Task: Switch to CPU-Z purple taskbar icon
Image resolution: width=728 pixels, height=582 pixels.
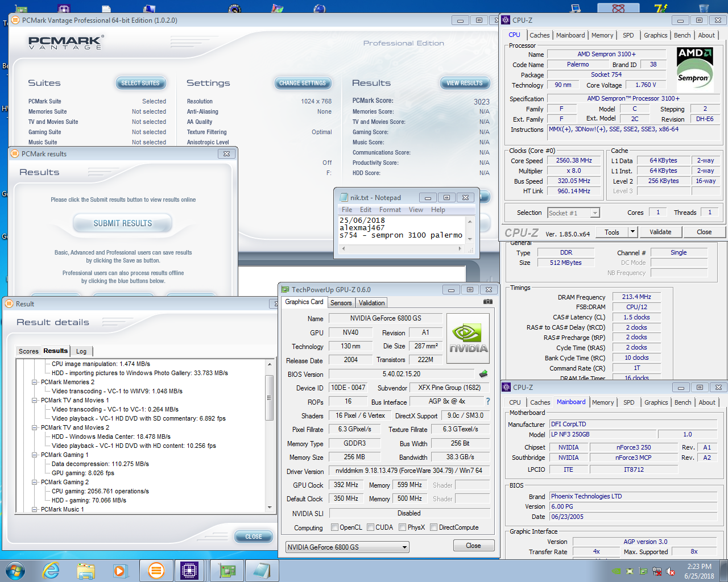Action: (189, 571)
